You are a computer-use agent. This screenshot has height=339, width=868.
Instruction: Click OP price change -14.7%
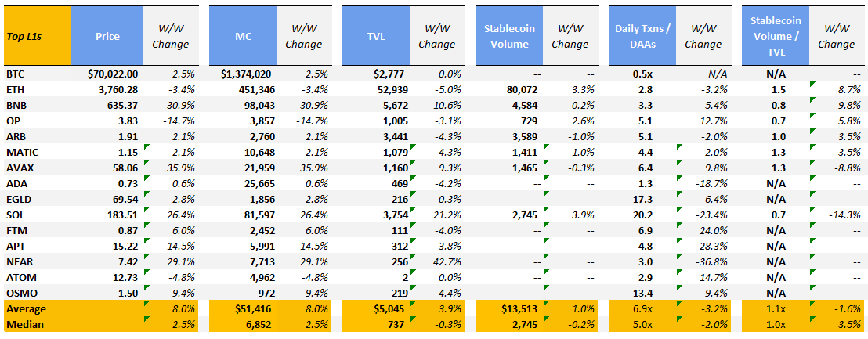coord(179,121)
